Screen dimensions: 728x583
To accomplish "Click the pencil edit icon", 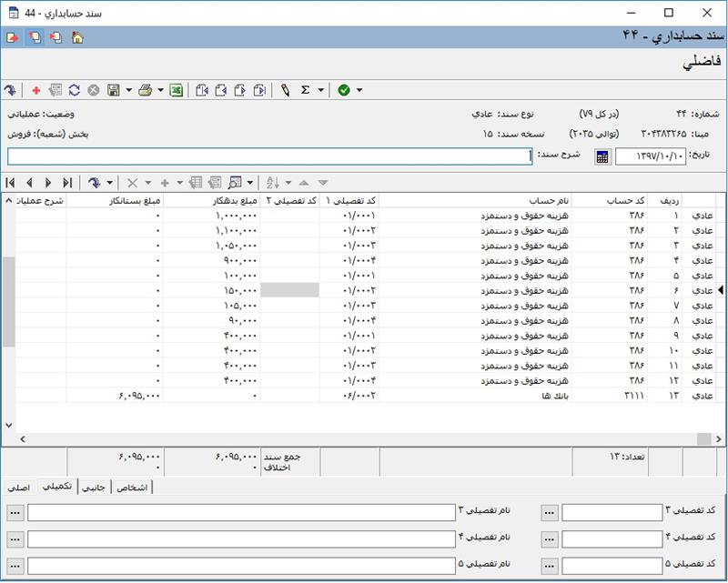I will (285, 90).
